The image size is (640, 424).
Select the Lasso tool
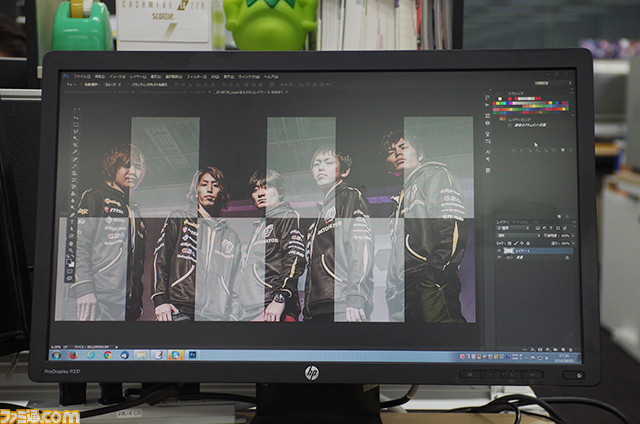(x=76, y=131)
